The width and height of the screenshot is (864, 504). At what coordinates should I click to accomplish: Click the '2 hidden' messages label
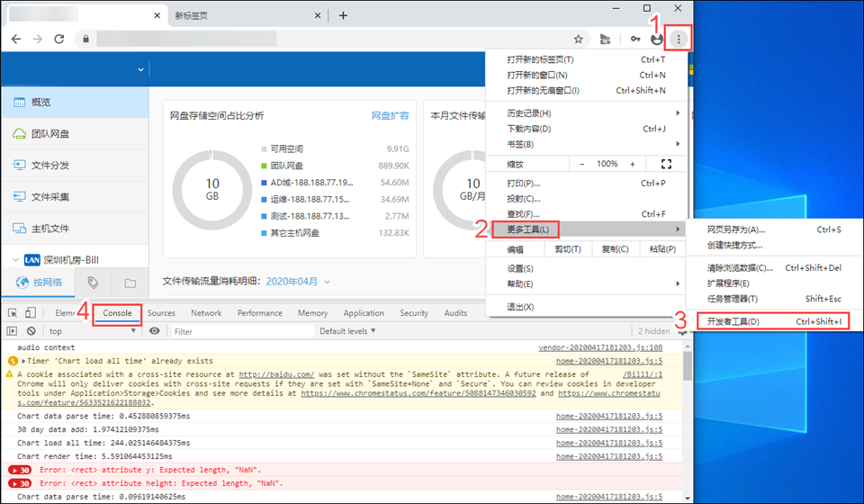click(x=653, y=331)
